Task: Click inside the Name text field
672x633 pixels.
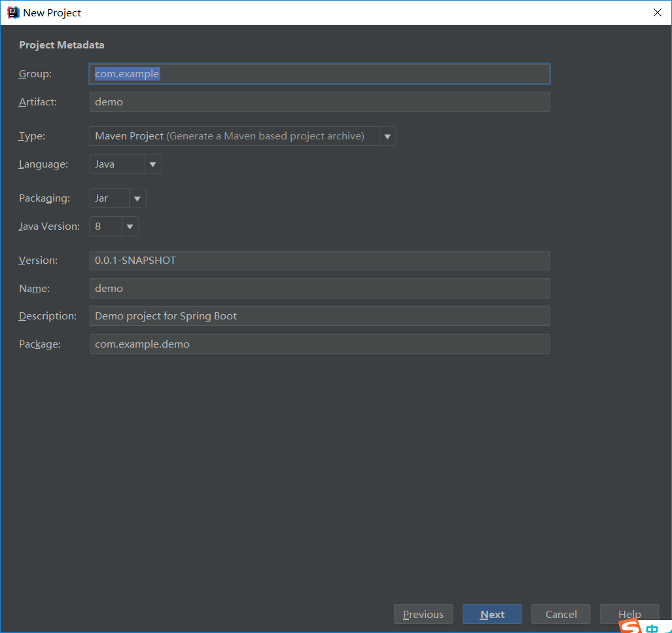Action: [319, 288]
